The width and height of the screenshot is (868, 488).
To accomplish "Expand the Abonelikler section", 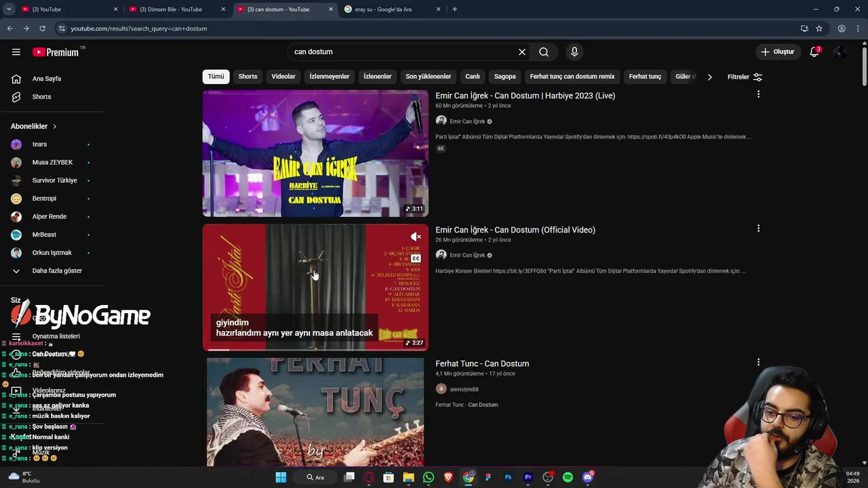I will tap(34, 126).
